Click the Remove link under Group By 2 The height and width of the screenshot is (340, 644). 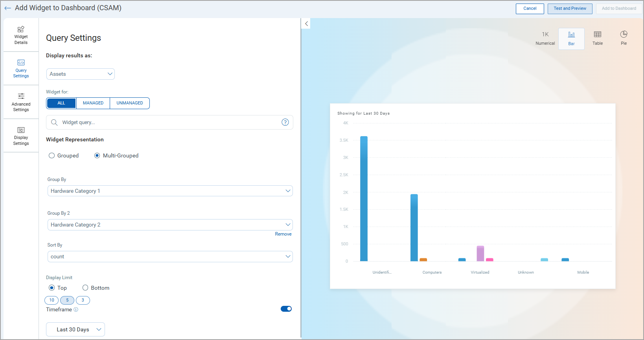(x=283, y=234)
